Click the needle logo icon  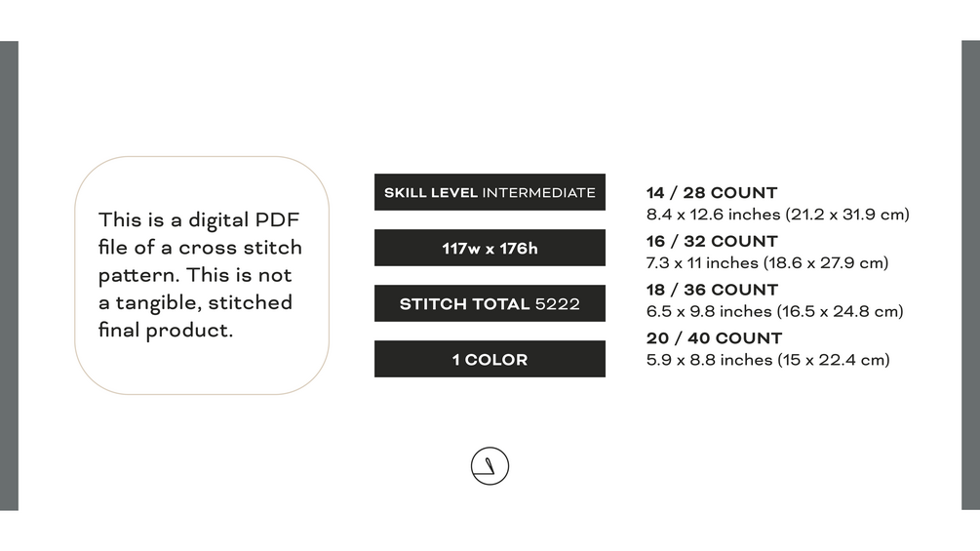point(490,466)
